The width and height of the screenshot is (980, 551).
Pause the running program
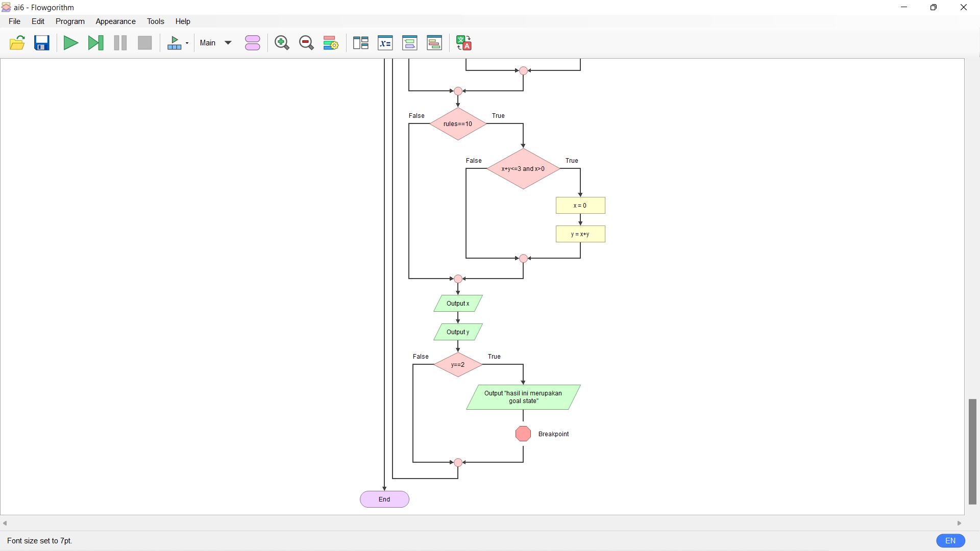point(120,43)
